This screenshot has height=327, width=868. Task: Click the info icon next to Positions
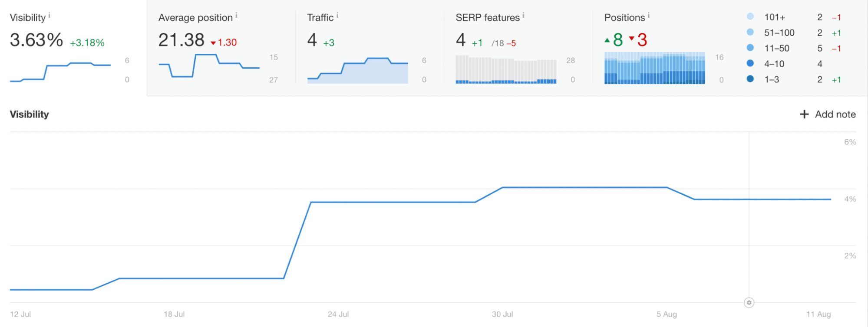pyautogui.click(x=649, y=16)
